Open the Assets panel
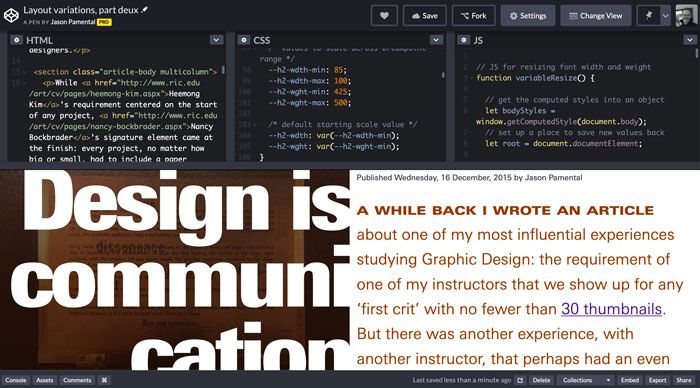The width and height of the screenshot is (700, 388). [45, 380]
